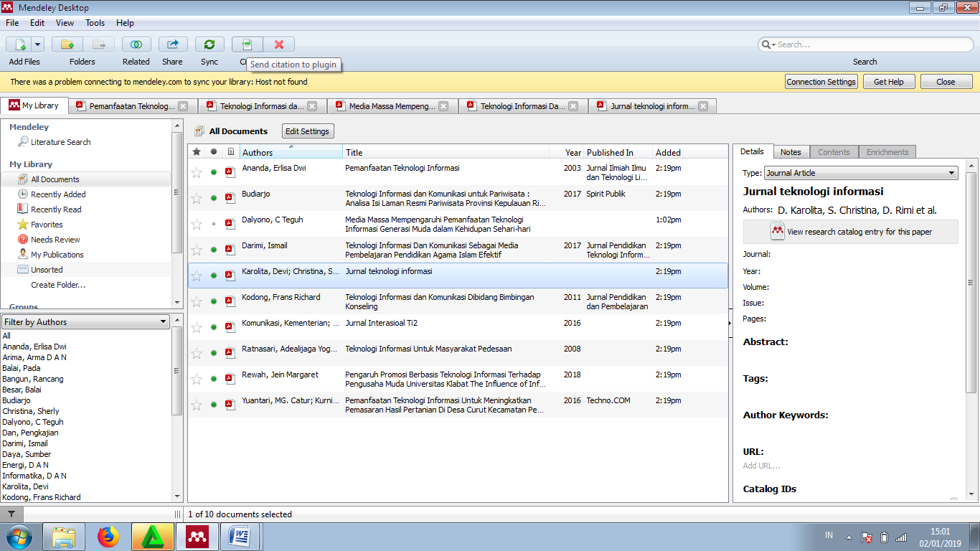The width and height of the screenshot is (980, 551).
Task: Launch Firefox from the taskbar
Action: tap(108, 536)
